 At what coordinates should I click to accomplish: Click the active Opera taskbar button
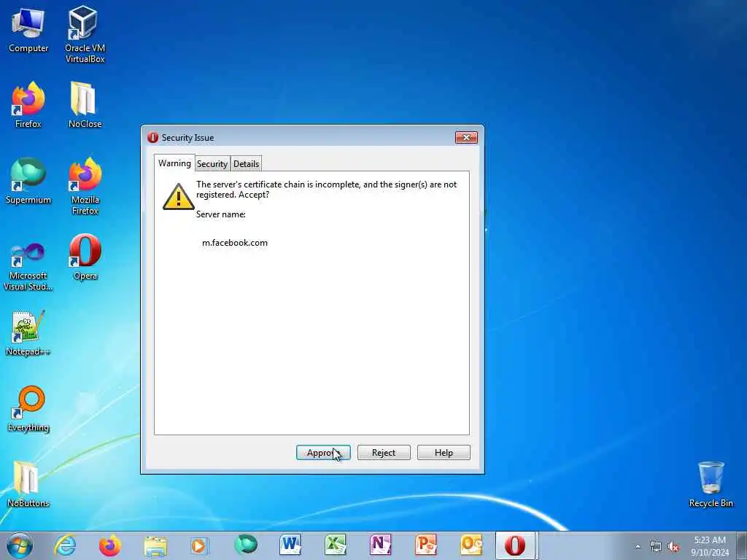pos(516,545)
